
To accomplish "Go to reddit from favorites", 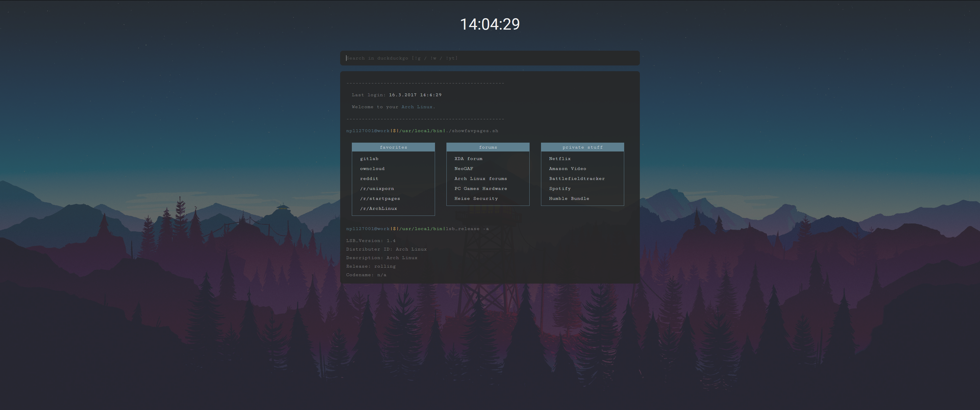I will point(369,178).
